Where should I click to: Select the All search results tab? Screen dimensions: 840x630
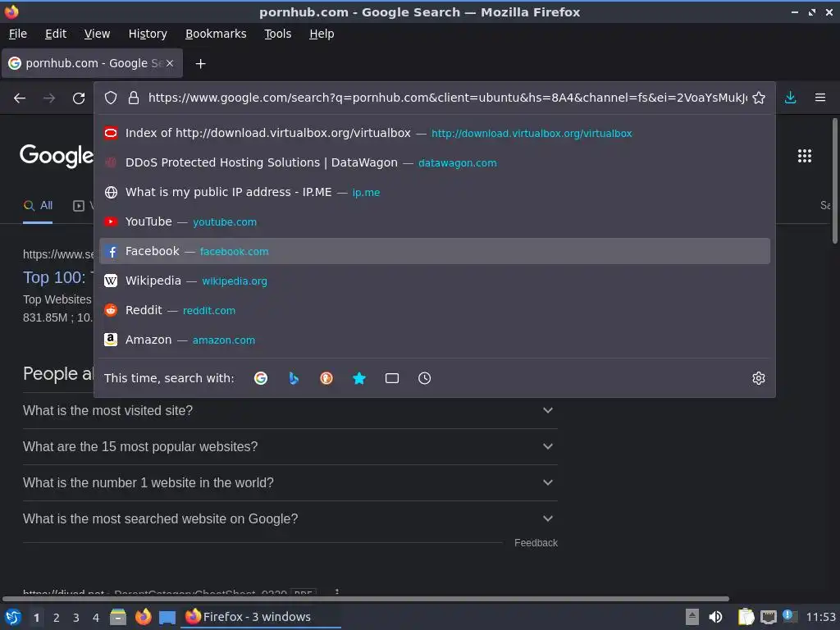click(38, 206)
